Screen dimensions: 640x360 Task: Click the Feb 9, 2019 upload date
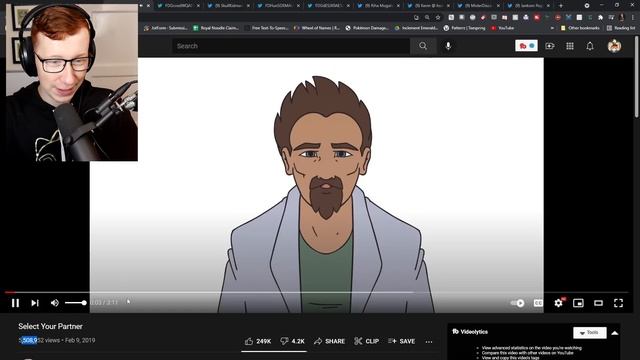click(x=80, y=340)
